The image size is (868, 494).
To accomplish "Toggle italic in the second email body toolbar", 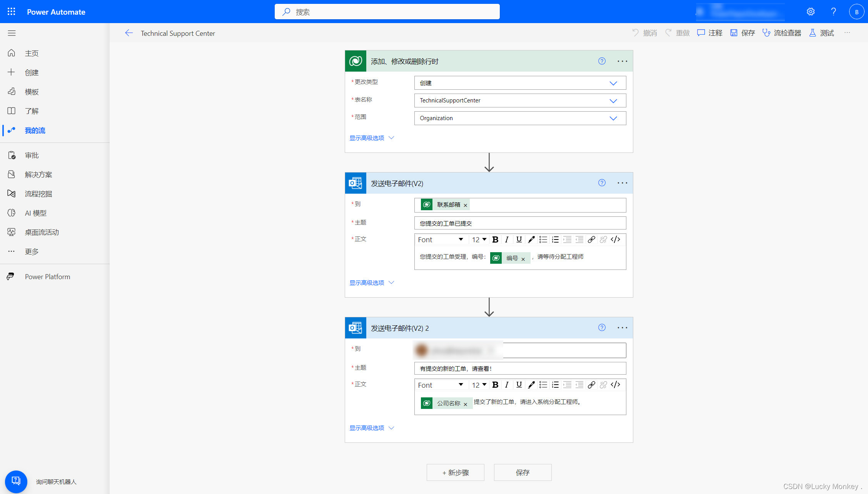I will [x=507, y=385].
